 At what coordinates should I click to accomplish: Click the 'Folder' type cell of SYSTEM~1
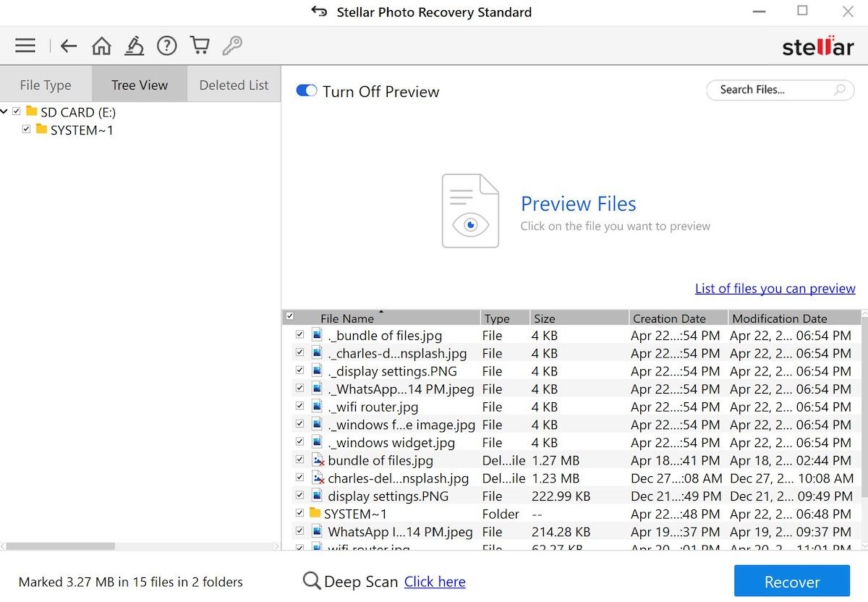(501, 514)
